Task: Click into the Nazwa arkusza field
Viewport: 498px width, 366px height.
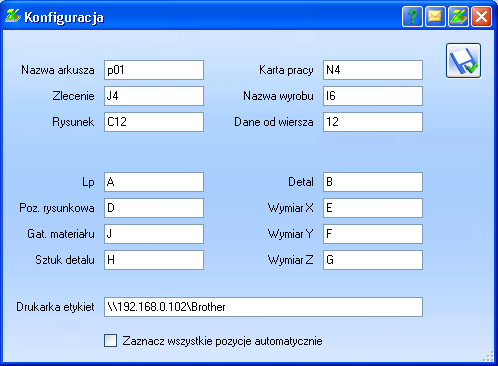Action: [154, 70]
